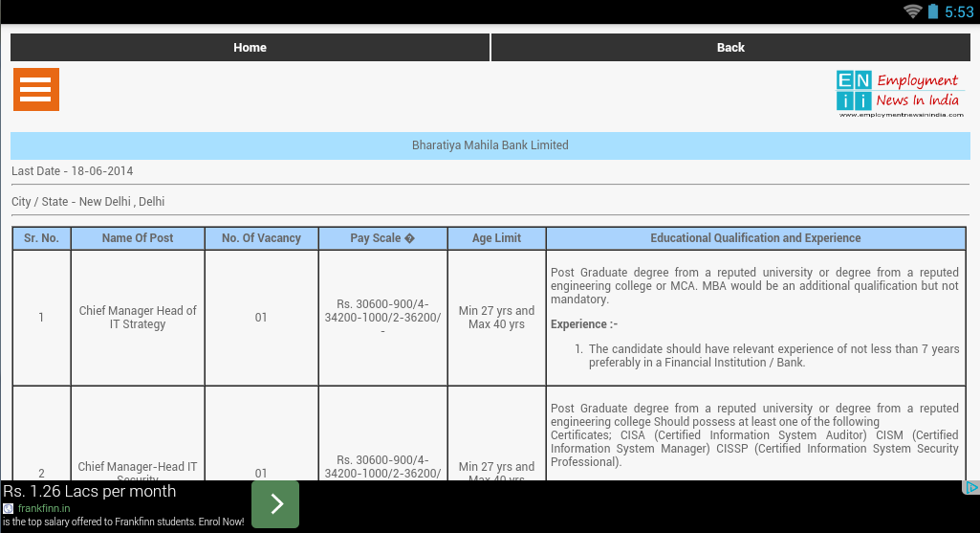Tap the Employment News In India logo
The image size is (980, 533).
pos(900,94)
